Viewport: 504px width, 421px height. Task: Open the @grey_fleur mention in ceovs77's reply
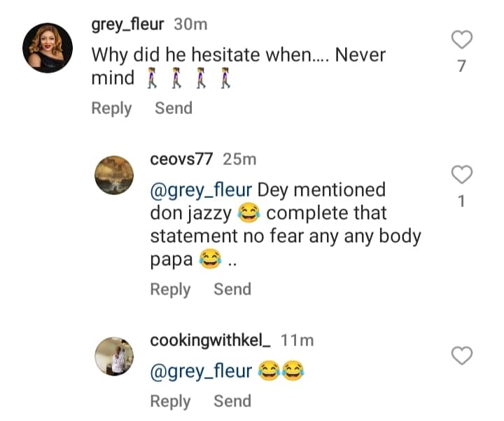click(201, 190)
